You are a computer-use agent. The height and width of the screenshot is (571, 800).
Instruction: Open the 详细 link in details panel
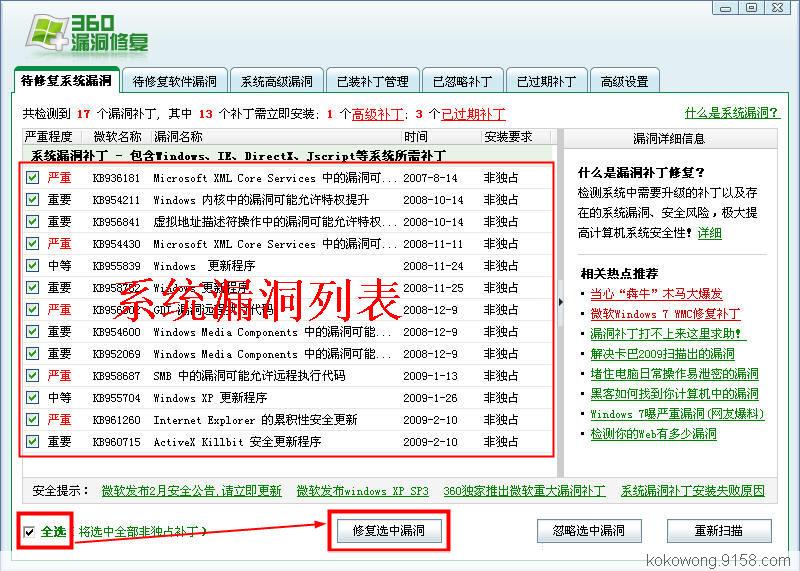coord(709,233)
